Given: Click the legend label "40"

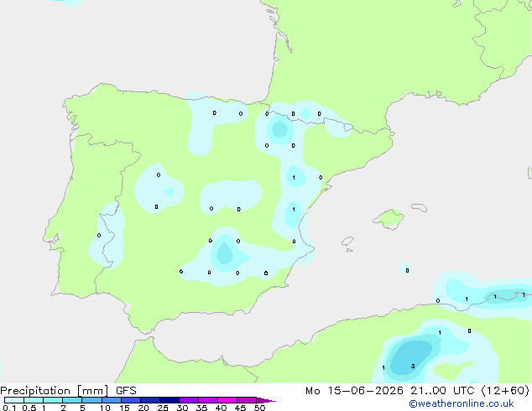Looking at the screenshot, I should pos(221,408).
